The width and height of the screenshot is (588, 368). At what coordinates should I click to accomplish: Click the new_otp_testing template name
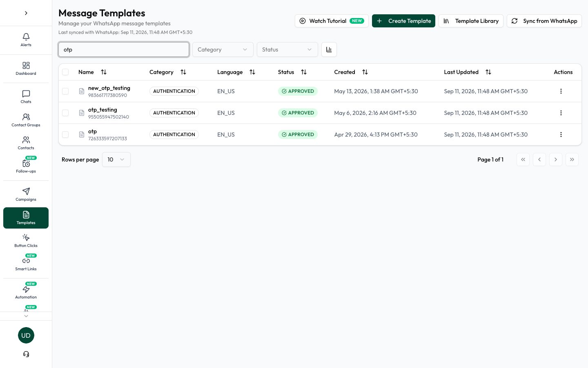[x=109, y=88]
